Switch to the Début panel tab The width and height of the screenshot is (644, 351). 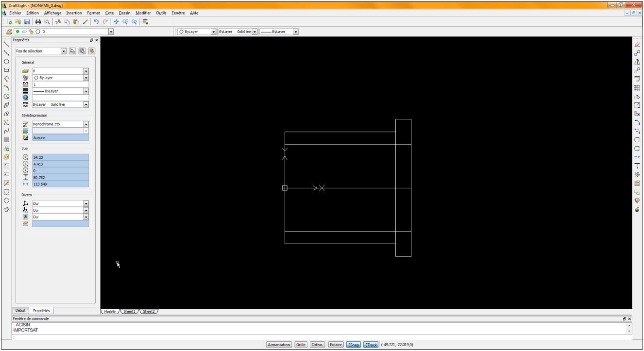pyautogui.click(x=20, y=310)
